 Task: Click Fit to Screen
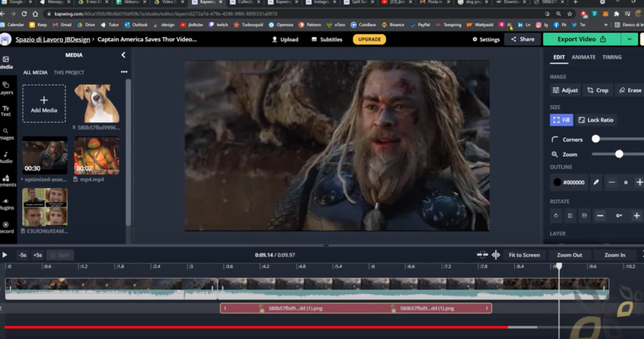524,255
